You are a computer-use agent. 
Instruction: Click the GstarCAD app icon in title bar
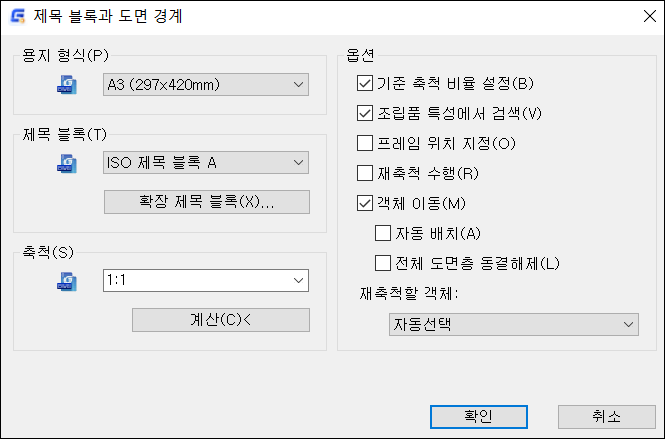click(x=17, y=17)
